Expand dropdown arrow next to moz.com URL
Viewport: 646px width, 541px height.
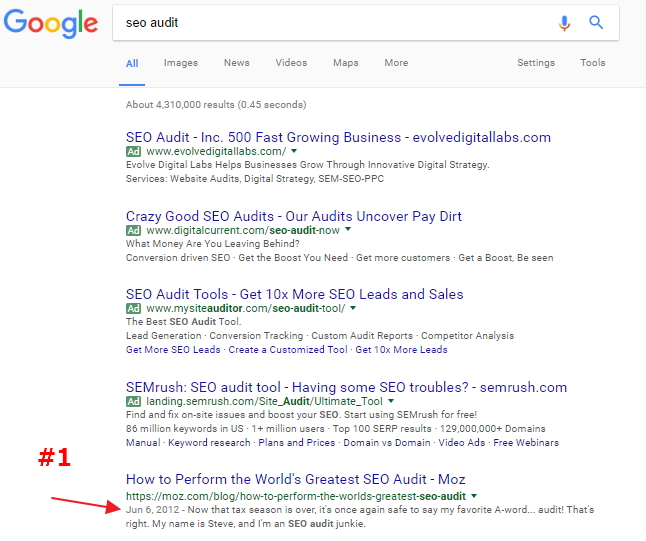click(x=474, y=496)
